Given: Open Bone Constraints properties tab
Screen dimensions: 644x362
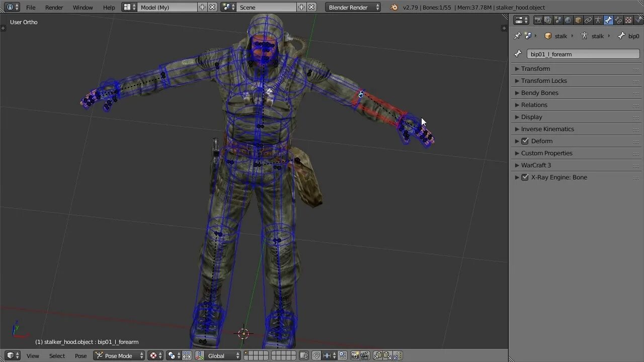Looking at the screenshot, I should click(618, 20).
